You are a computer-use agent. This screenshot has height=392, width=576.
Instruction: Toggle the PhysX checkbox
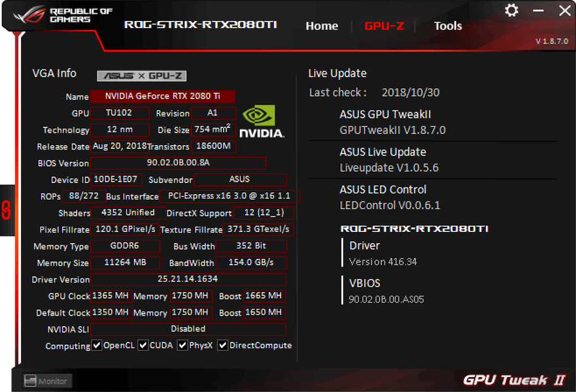click(x=182, y=346)
